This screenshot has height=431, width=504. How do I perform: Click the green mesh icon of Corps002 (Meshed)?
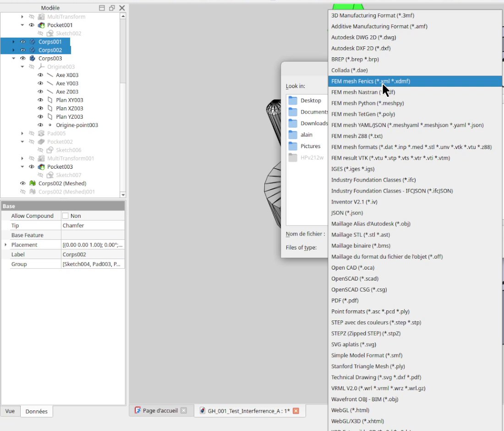tap(33, 183)
